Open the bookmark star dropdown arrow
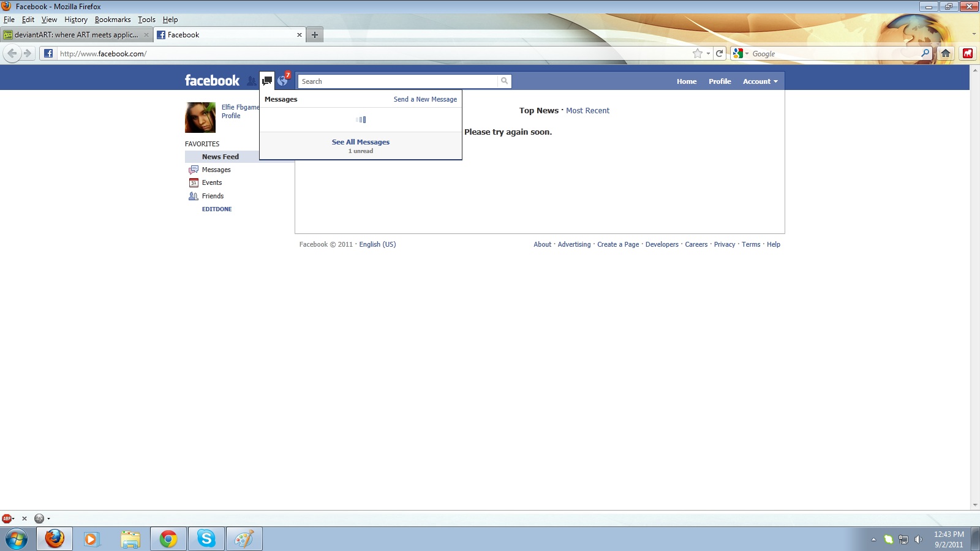 pyautogui.click(x=708, y=53)
